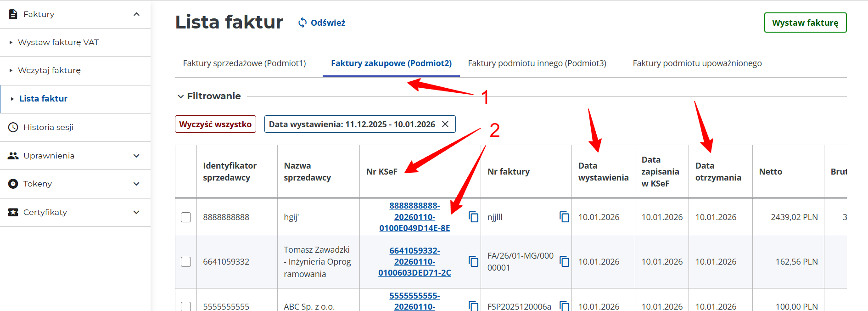
Task: Copy invoice number njjlll
Action: (x=564, y=217)
